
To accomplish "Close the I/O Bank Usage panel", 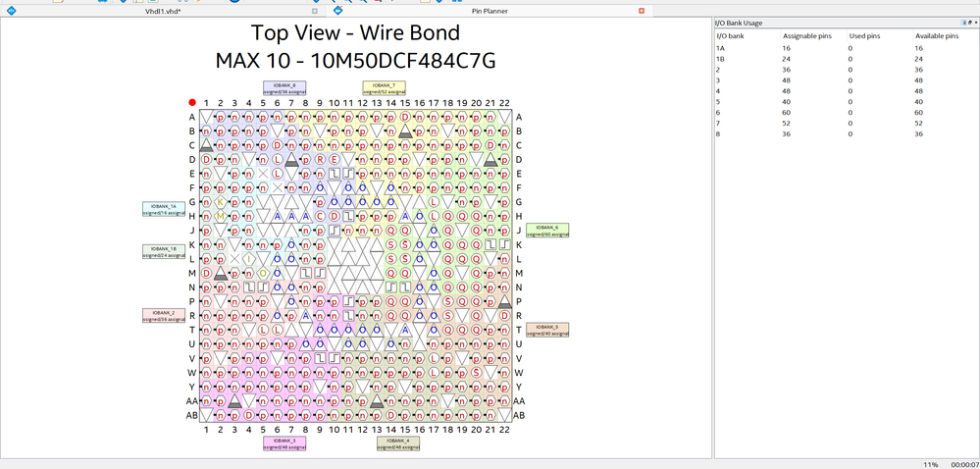I will tap(975, 23).
